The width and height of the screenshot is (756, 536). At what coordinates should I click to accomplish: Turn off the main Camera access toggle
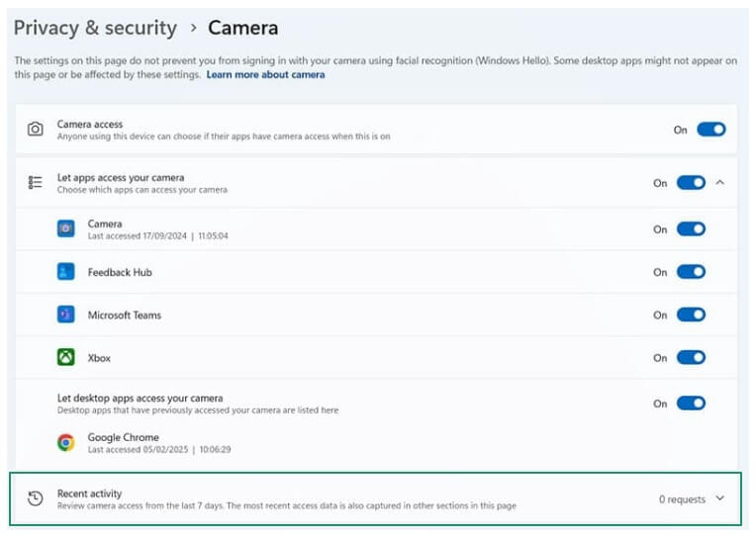click(x=710, y=130)
